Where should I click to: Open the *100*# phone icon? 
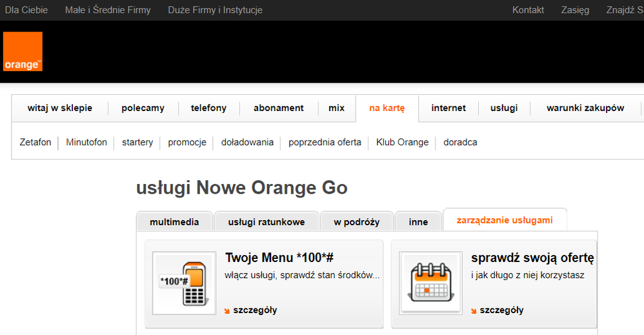[x=184, y=283]
